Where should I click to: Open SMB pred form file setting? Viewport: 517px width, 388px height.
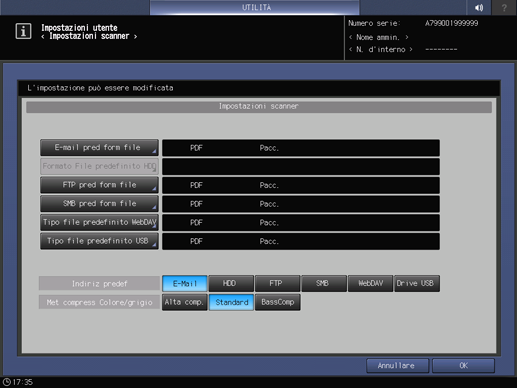(x=99, y=204)
